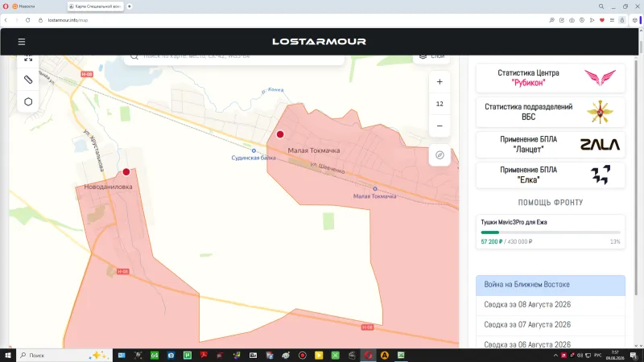The image size is (644, 362).
Task: Click the edit note icon in address bar
Action: (562, 20)
